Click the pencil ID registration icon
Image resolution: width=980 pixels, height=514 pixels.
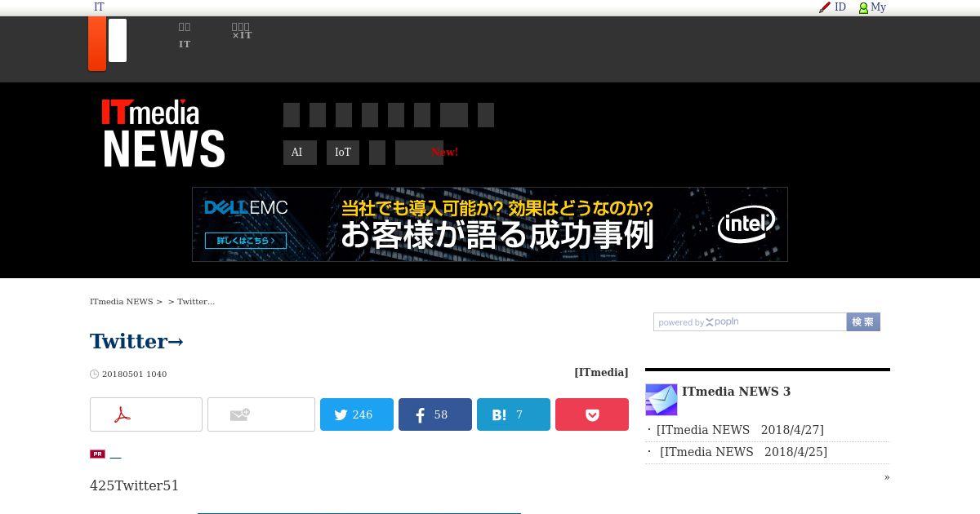825,7
